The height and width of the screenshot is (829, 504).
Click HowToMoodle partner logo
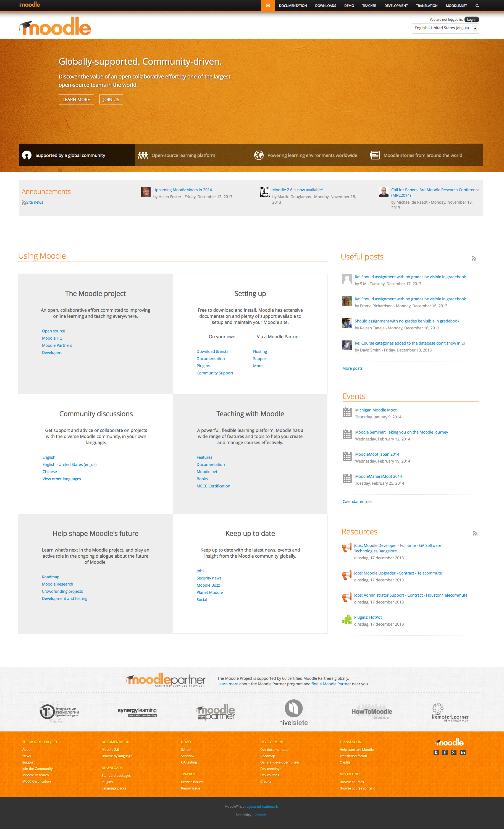point(372,712)
